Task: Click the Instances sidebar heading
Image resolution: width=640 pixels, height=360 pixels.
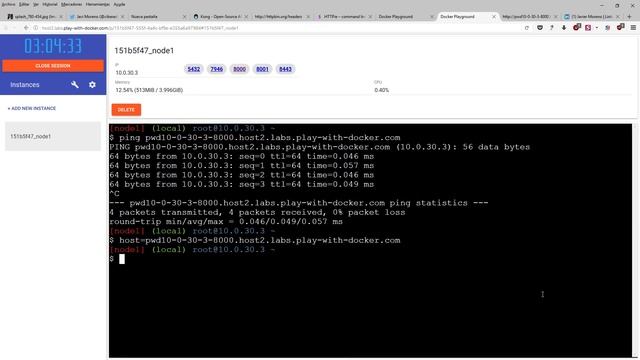Action: click(x=25, y=84)
